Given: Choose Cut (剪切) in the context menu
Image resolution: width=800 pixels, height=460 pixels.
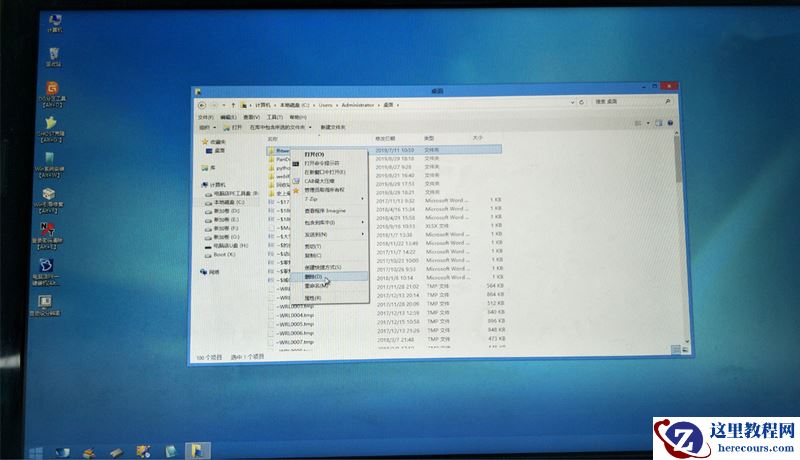Looking at the screenshot, I should click(329, 246).
